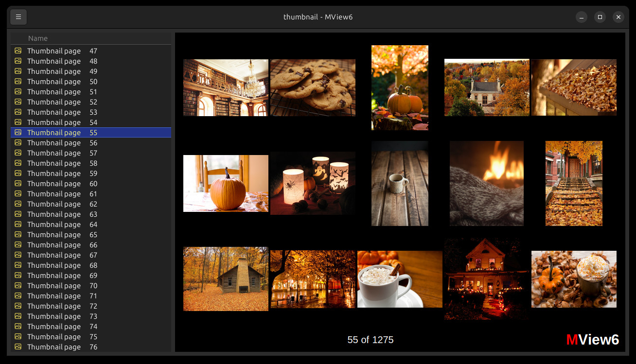Minimize the MView6 window
The height and width of the screenshot is (364, 636).
[582, 17]
